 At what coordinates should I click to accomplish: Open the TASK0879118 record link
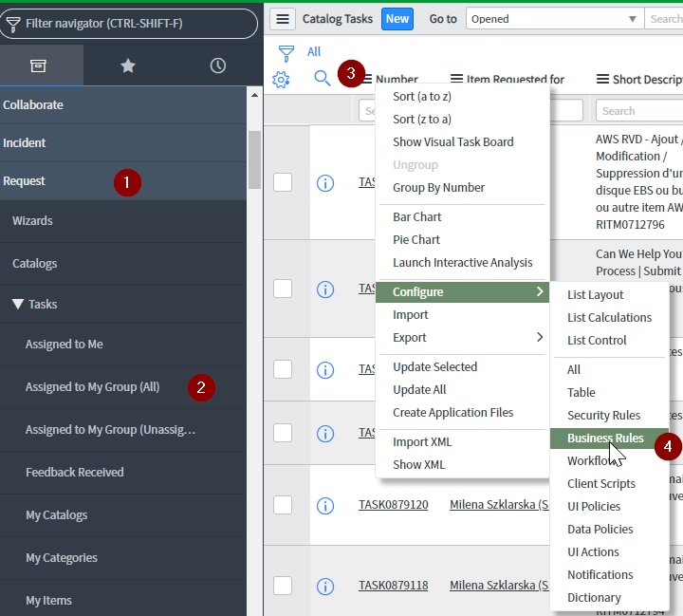coord(394,585)
